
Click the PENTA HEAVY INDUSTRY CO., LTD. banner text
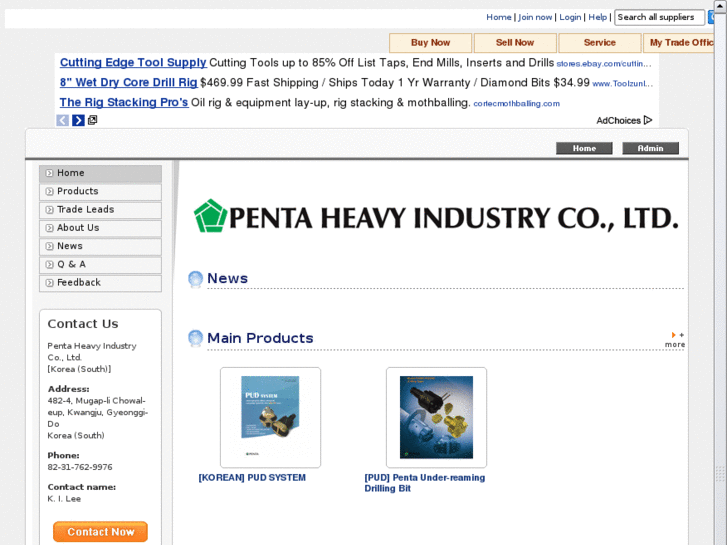point(453,218)
